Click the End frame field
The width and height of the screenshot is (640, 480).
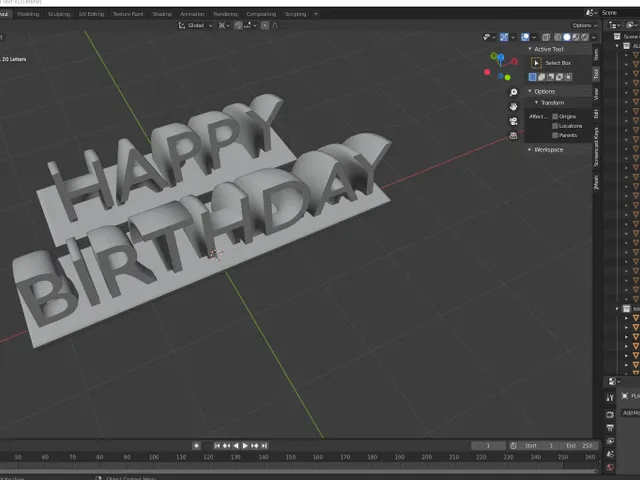pyautogui.click(x=580, y=446)
